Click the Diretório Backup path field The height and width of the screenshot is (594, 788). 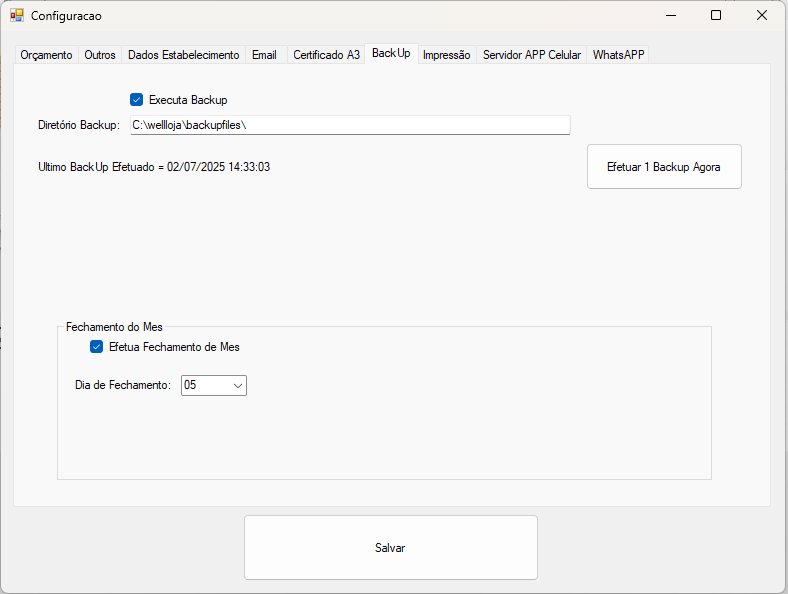[350, 125]
